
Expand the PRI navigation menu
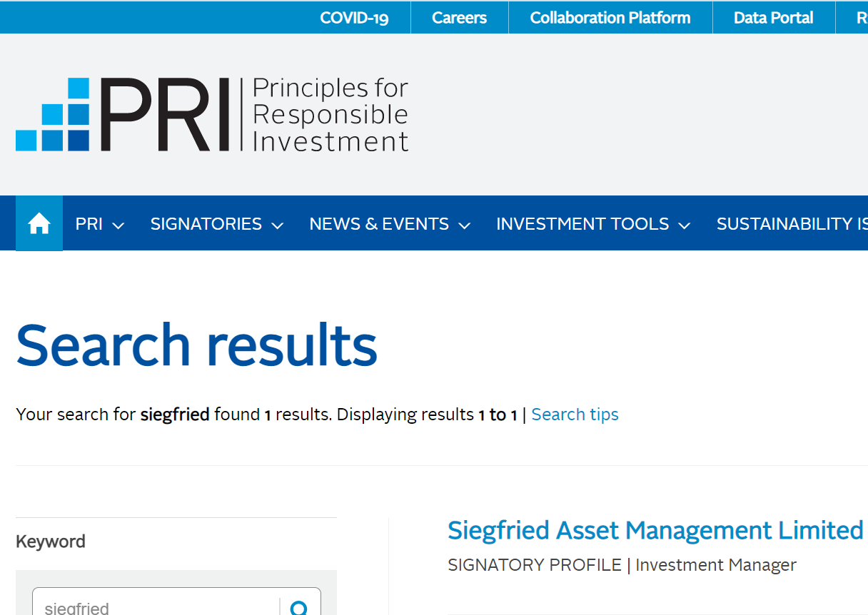(100, 224)
